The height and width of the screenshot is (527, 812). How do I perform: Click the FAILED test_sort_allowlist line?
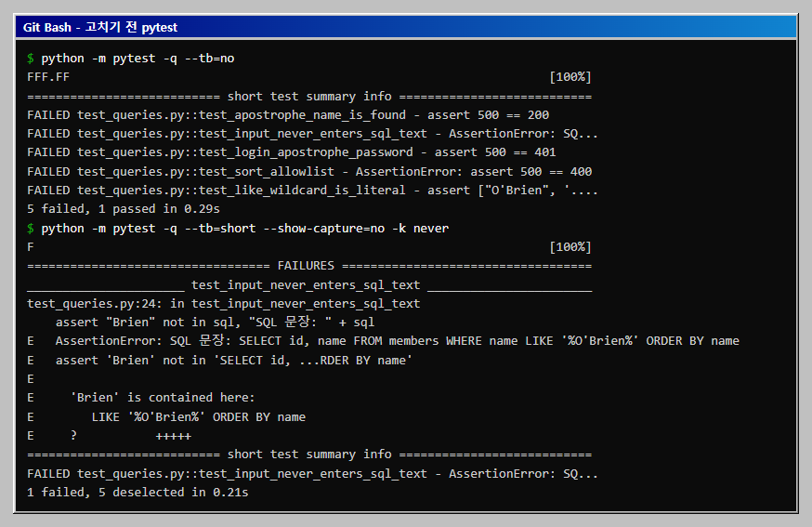coord(309,172)
